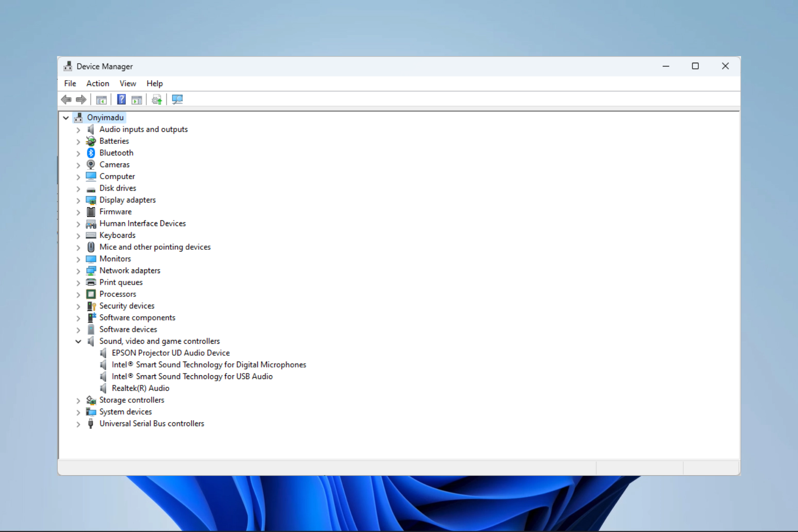Screen dimensions: 798x532
Task: Click the blue Help question-mark icon
Action: coord(121,100)
